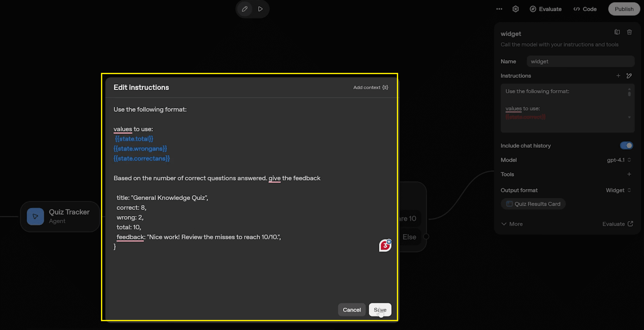The width and height of the screenshot is (644, 330).
Task: Save the edited instructions
Action: (380, 310)
